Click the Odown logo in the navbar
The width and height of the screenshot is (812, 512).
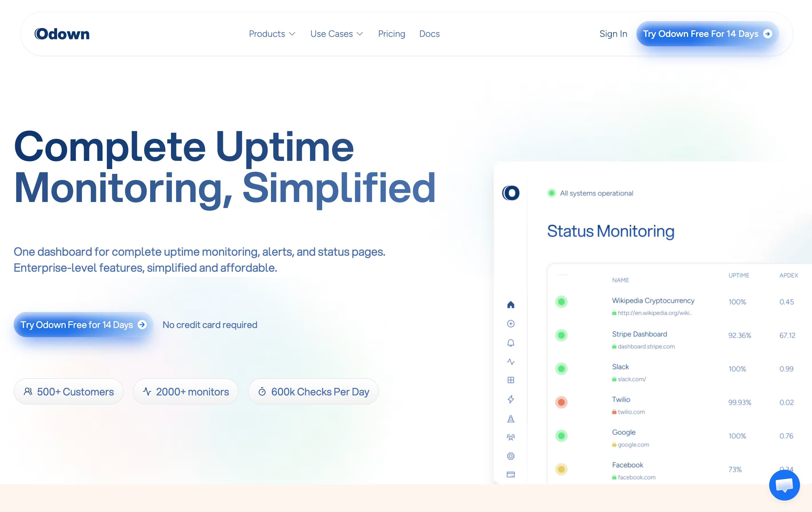62,33
